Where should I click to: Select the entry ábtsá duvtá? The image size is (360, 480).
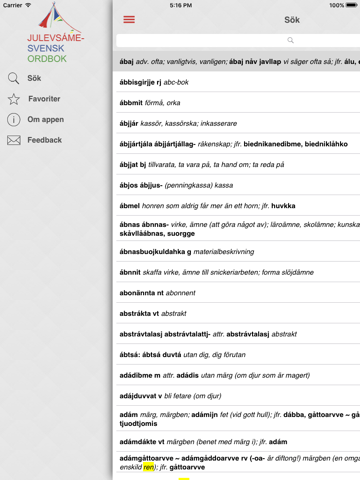237,355
